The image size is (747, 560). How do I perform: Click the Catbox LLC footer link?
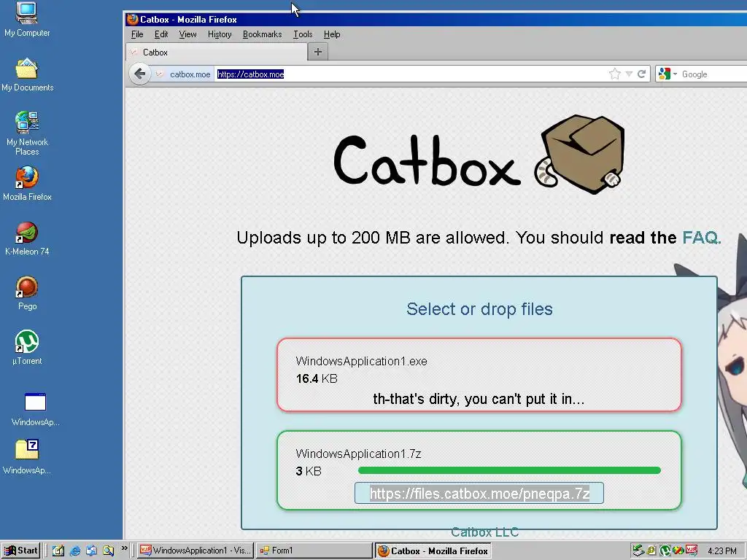[484, 532]
